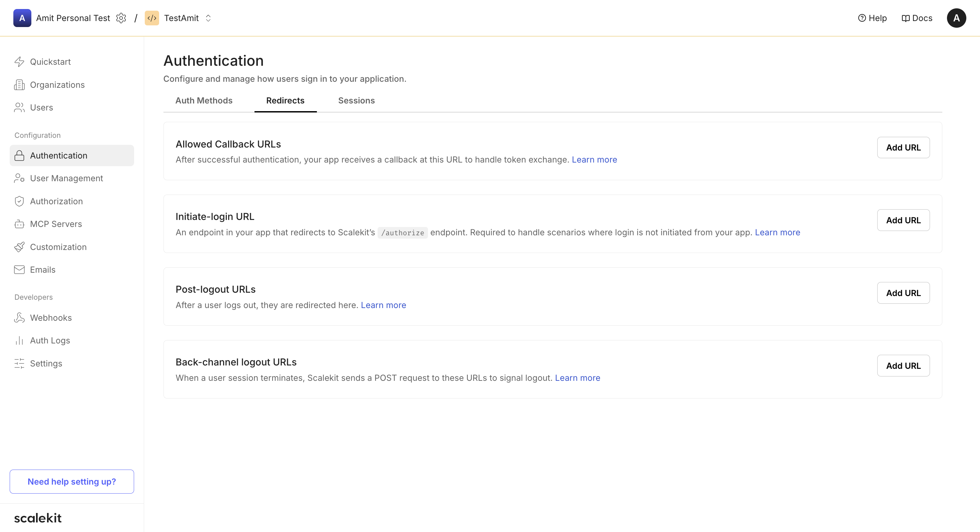Open Quickstart in the sidebar
Image resolution: width=980 pixels, height=532 pixels.
[72, 62]
